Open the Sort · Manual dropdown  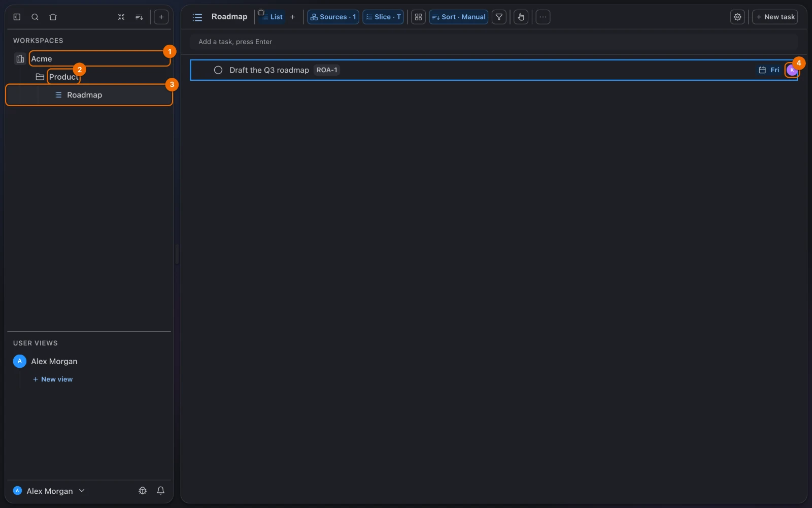tap(459, 17)
